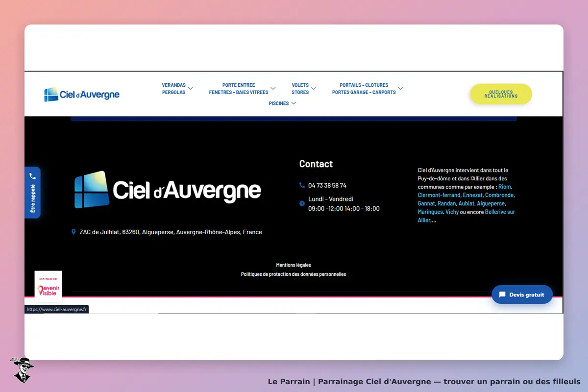Click the clock icon beside opening hours
This screenshot has width=588, height=392.
(302, 203)
